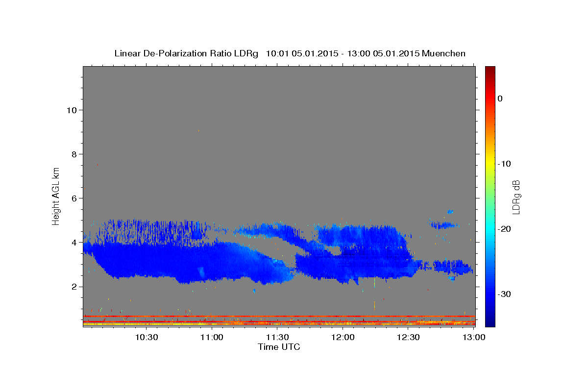
Task: Click the colorbar tick label -10
Action: 504,164
